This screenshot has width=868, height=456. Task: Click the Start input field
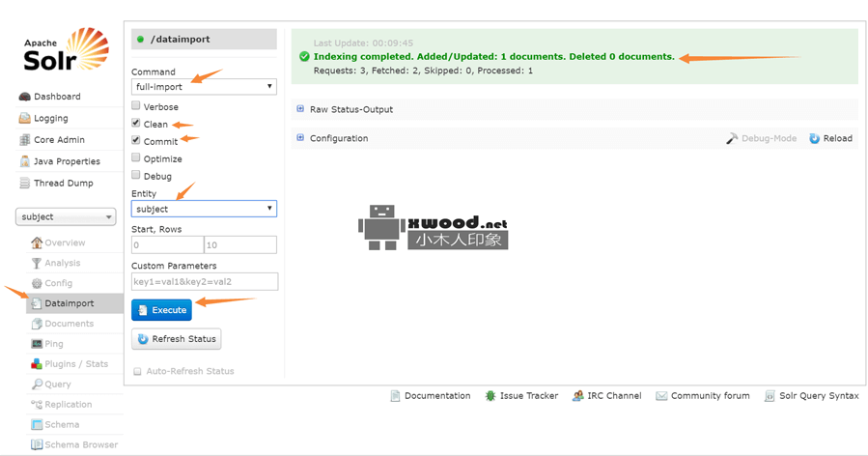167,244
